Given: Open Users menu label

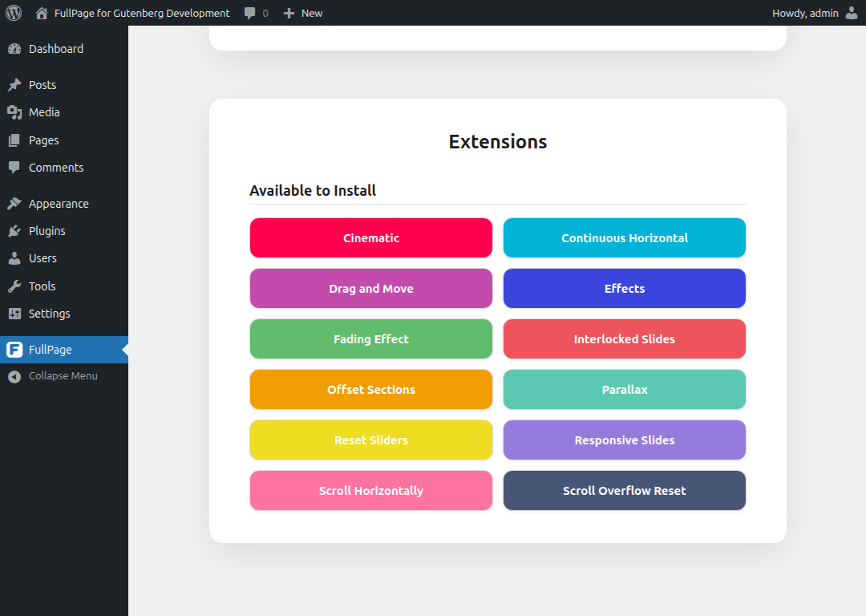Looking at the screenshot, I should coord(42,258).
